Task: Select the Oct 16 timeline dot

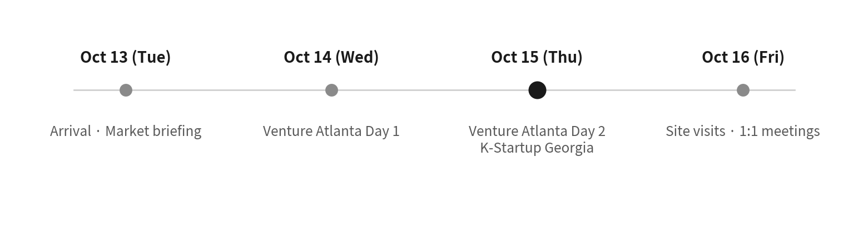Action: coord(743,90)
